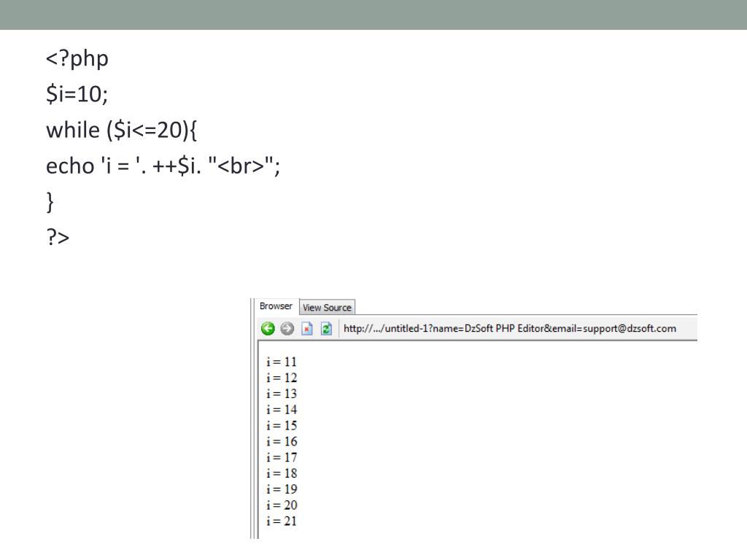
Task: Click the '<?php' opening tag line
Action: tap(77, 58)
